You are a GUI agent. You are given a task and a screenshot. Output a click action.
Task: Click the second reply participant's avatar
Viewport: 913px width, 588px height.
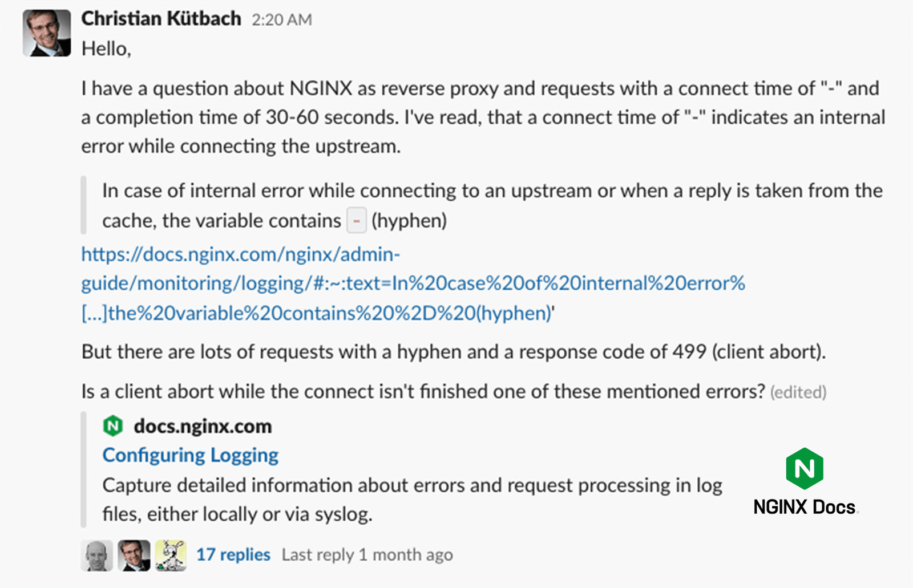[133, 555]
